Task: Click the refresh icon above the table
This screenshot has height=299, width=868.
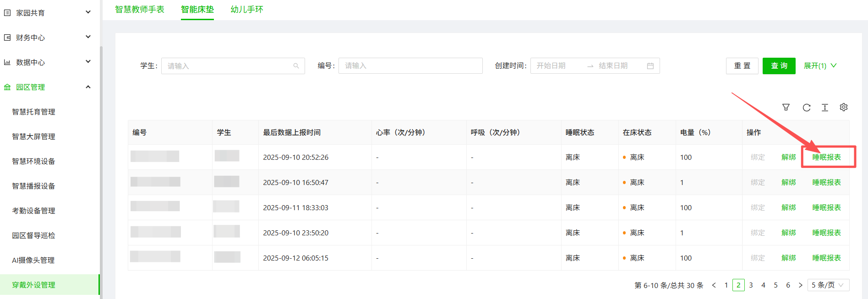Action: pyautogui.click(x=806, y=107)
